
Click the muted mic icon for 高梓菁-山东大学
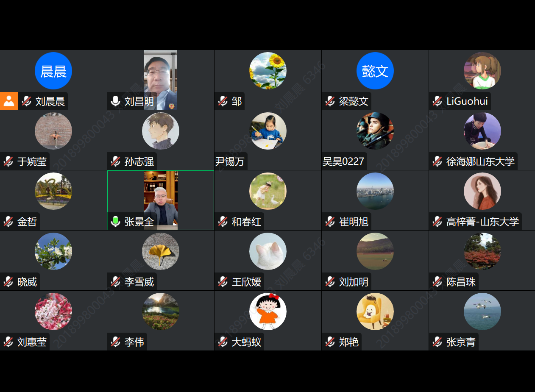(437, 221)
